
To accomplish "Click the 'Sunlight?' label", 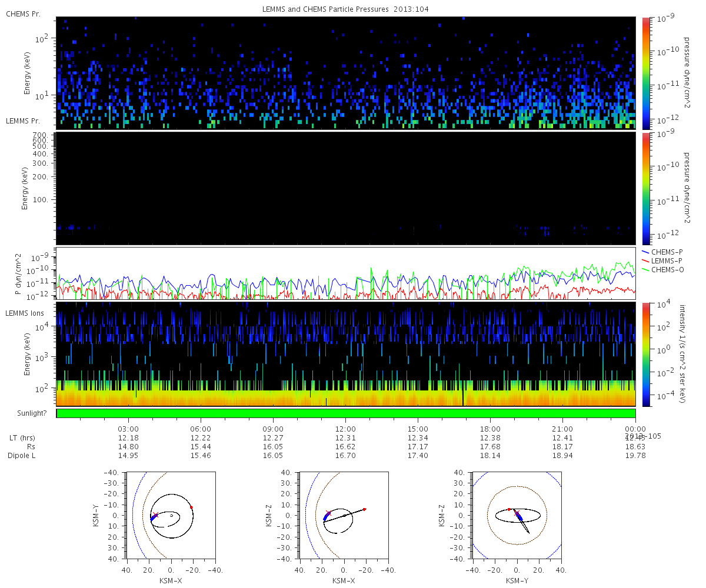I will (26, 413).
